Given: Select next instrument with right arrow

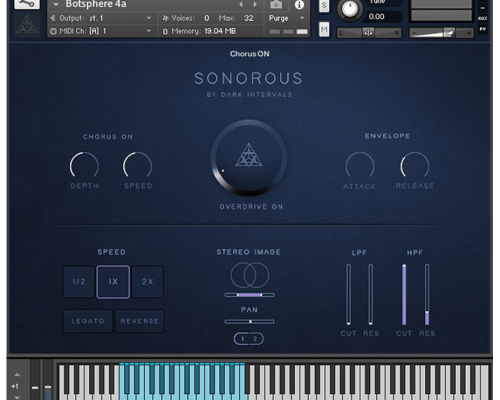Looking at the screenshot, I should coord(255,4).
